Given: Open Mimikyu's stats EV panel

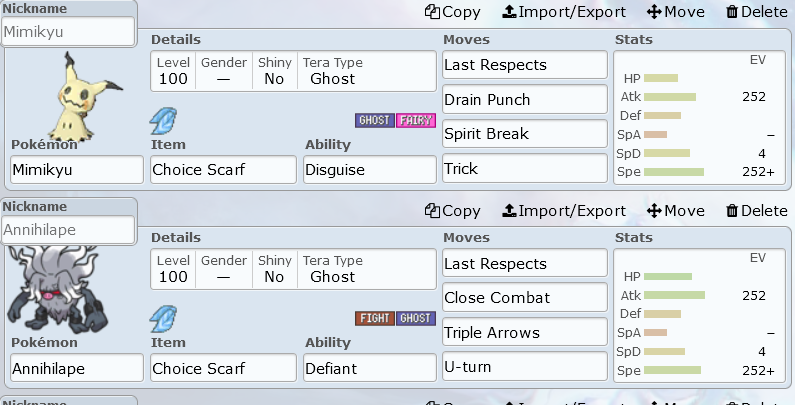Looking at the screenshot, I should (x=699, y=118).
